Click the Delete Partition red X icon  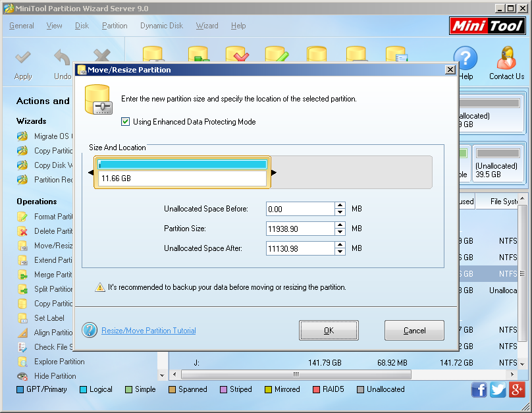pos(22,231)
